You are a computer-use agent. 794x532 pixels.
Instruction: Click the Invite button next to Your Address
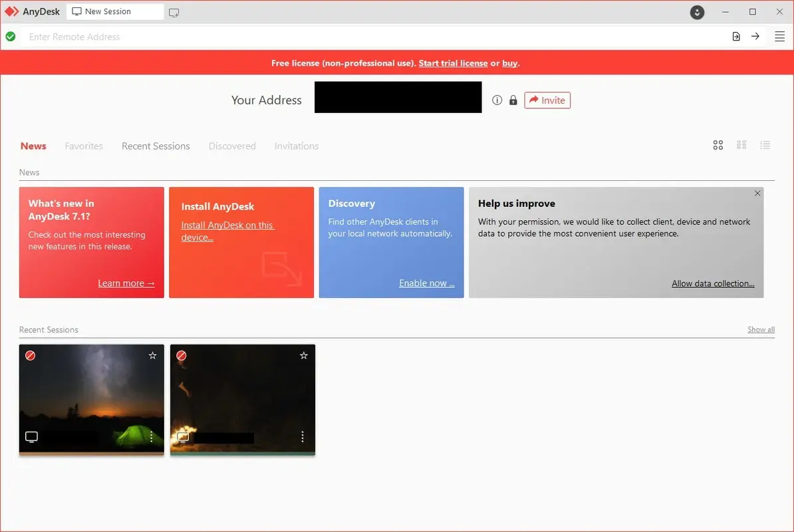(547, 100)
